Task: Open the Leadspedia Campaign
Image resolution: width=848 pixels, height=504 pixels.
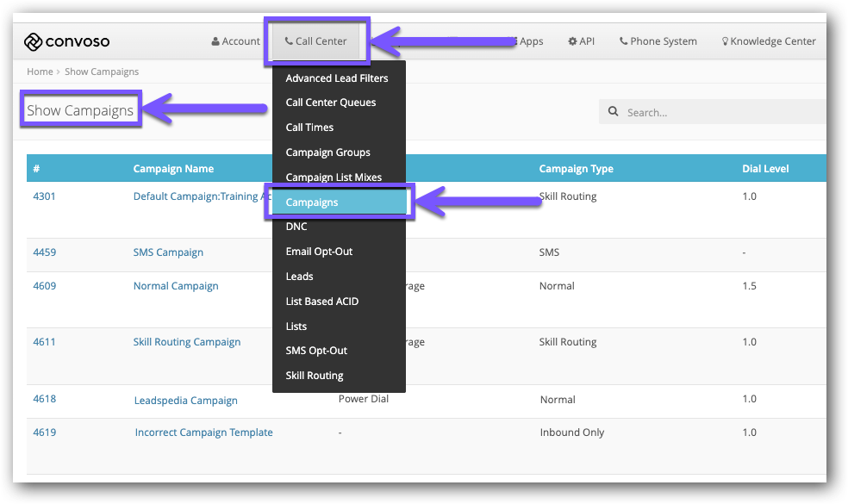Action: (x=187, y=400)
